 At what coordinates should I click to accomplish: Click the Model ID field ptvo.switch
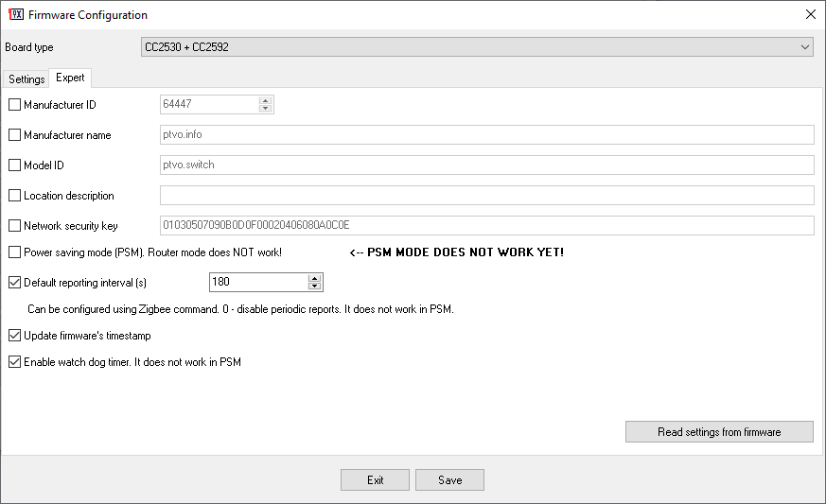pos(486,165)
